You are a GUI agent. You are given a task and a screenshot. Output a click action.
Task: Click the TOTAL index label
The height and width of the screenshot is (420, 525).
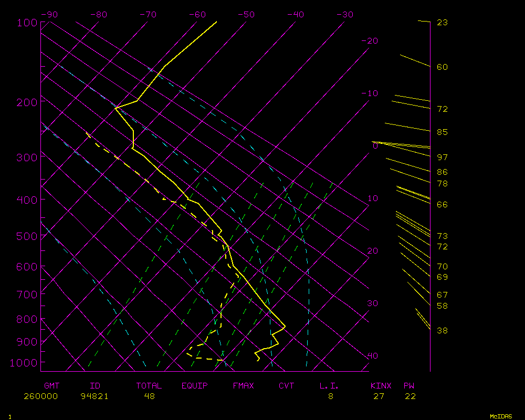149,385
